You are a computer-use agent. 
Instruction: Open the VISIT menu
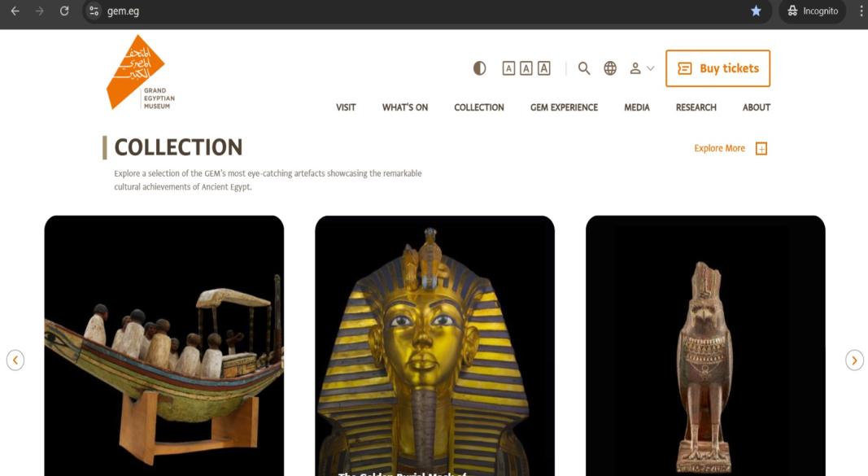point(346,107)
